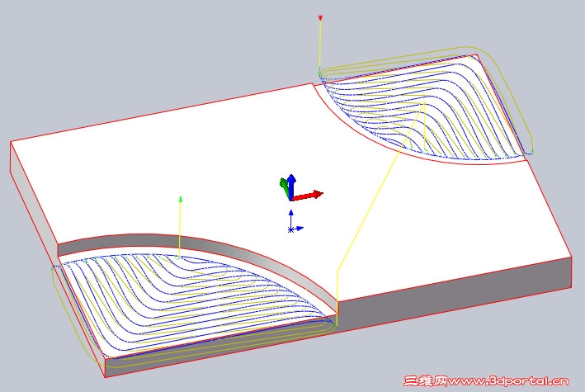Click the red toolpath start arrowhead at top
Image resolution: width=585 pixels, height=392 pixels.
coord(320,17)
